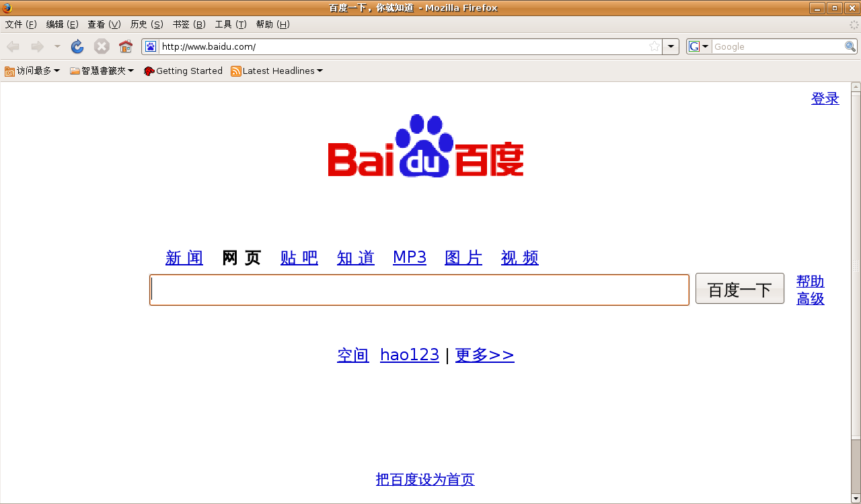Click the vertical scrollbar down arrow
Screen dimensions: 861x504
(856, 499)
